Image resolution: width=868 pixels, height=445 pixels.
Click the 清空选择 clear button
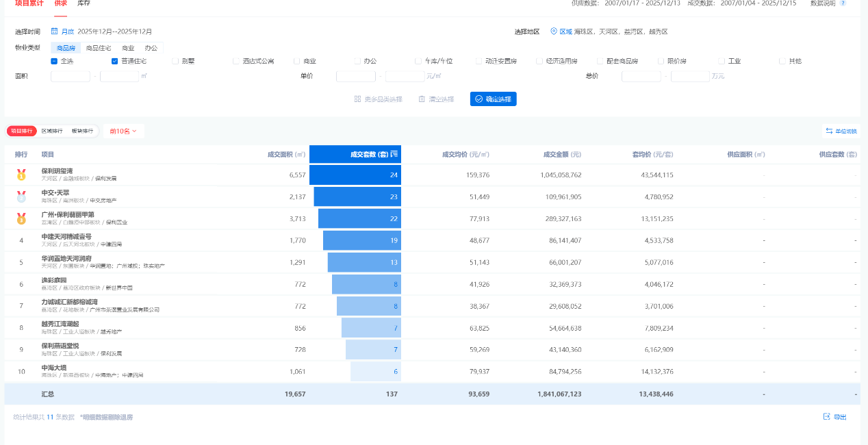point(436,99)
